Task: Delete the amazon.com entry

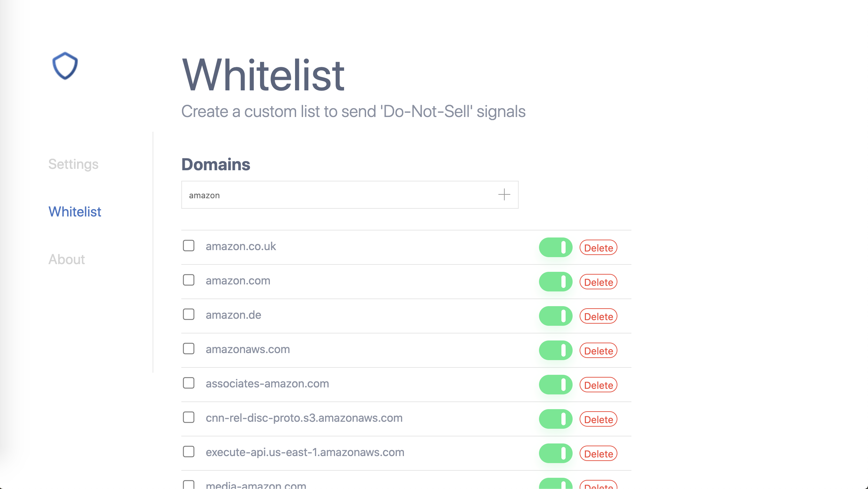Action: point(598,282)
